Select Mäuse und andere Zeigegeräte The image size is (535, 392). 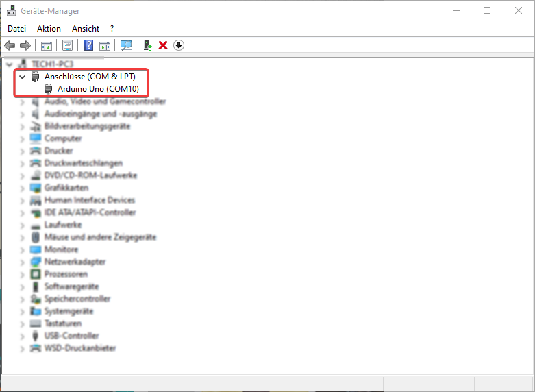pyautogui.click(x=100, y=237)
